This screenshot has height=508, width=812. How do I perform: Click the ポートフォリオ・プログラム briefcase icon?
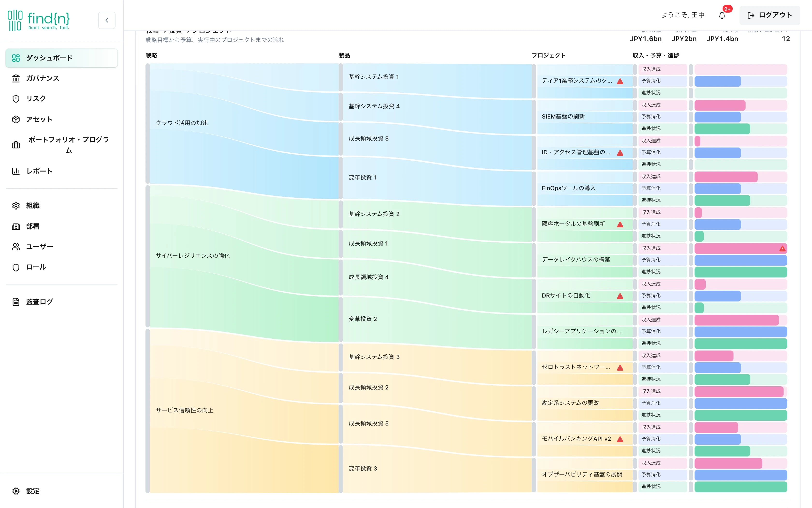[16, 145]
